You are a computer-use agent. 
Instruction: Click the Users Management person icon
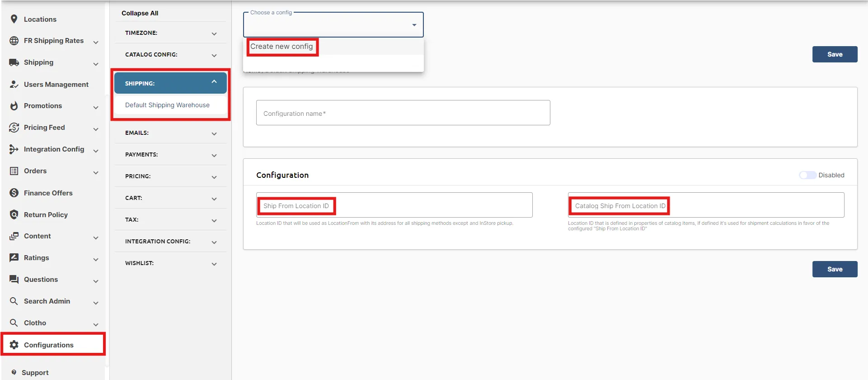pos(14,84)
